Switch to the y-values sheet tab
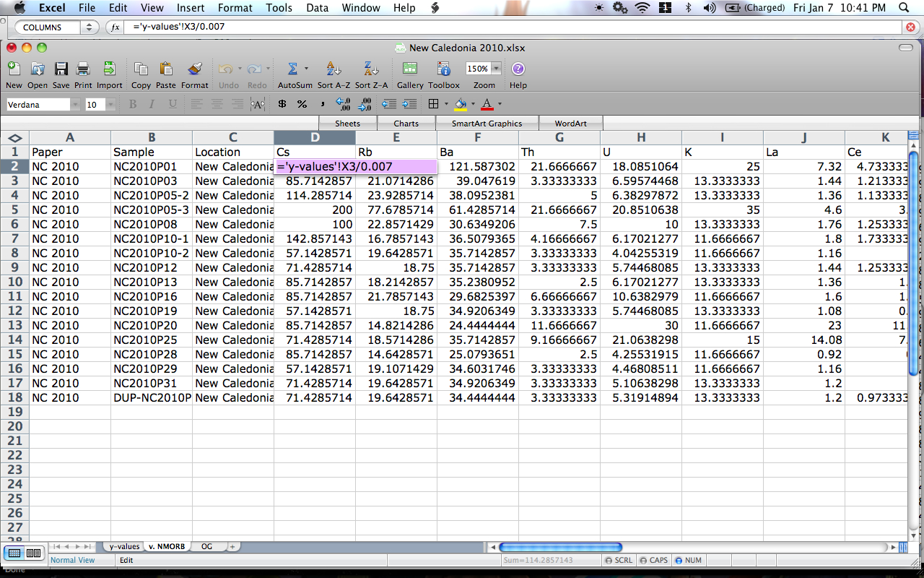The image size is (924, 578). pyautogui.click(x=124, y=546)
